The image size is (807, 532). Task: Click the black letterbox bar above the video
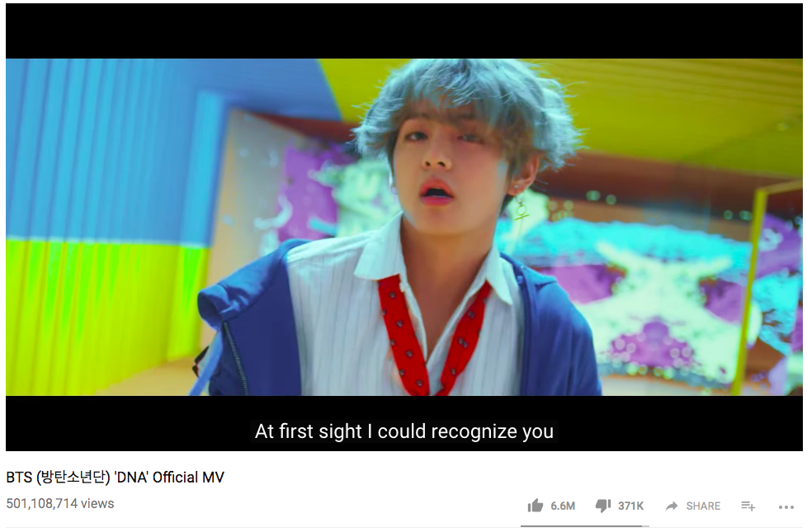click(x=404, y=31)
